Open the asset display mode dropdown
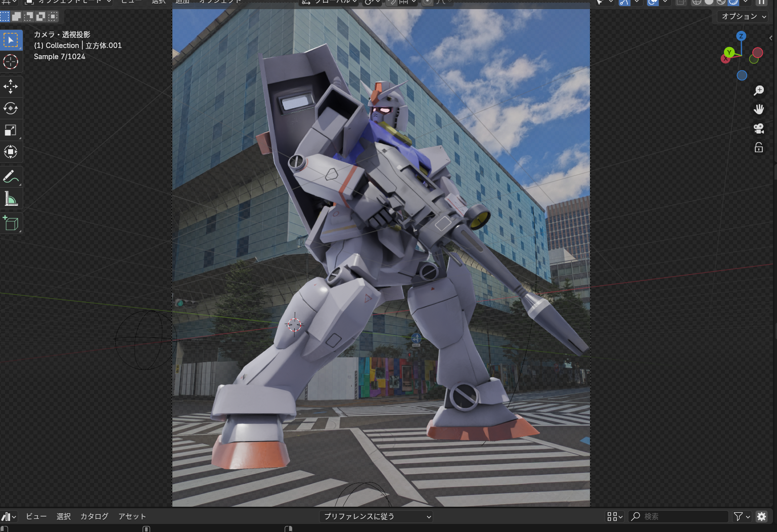Screen dimensions: 777x532 (615, 516)
